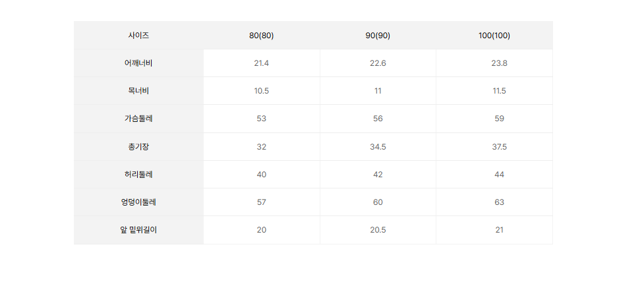Select the 63 hip circumference cell

[x=499, y=202]
